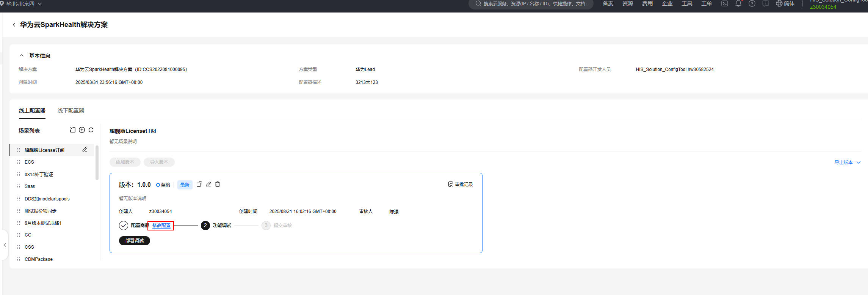
Task: Click the drag handle of 旗舰版License订阅 row
Action: [19, 150]
